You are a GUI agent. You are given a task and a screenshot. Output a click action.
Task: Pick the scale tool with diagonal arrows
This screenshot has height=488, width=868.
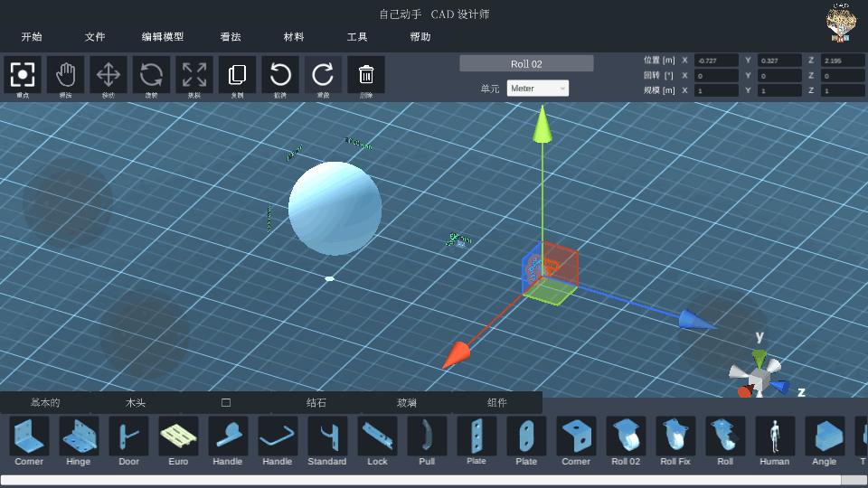tap(194, 74)
